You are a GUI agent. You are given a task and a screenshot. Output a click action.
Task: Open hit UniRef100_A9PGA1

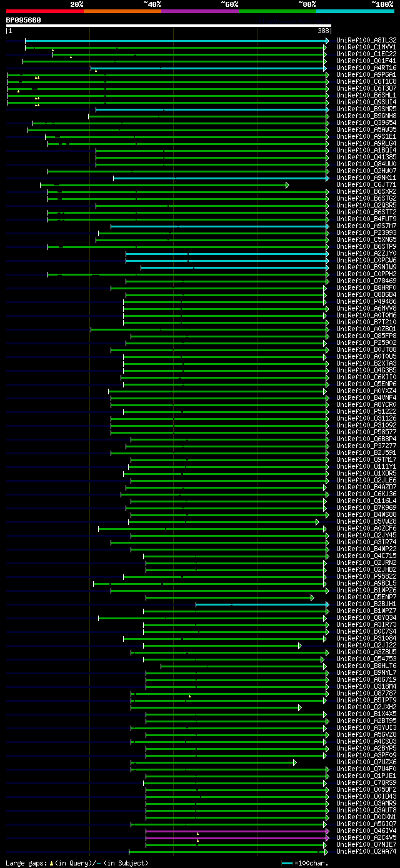[x=366, y=74]
